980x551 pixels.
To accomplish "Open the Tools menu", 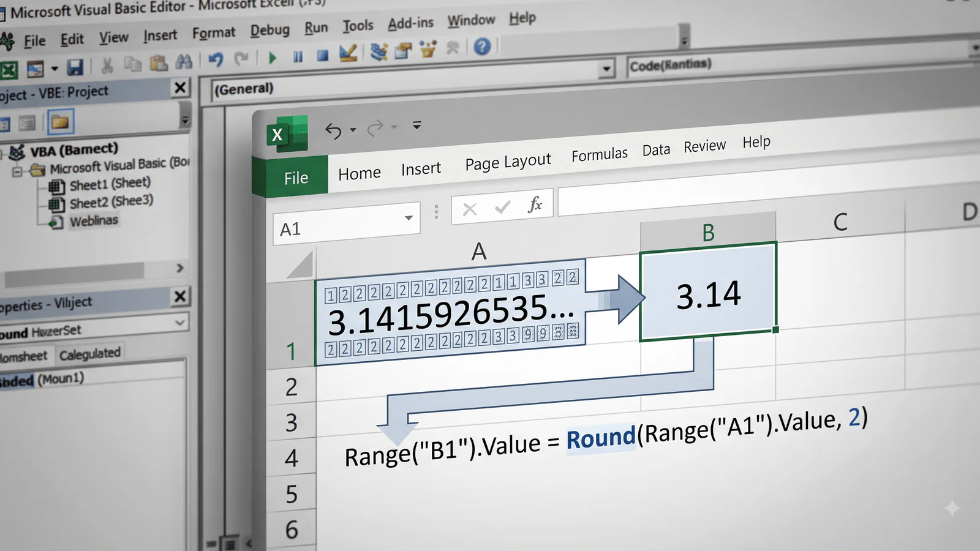I will tap(358, 26).
